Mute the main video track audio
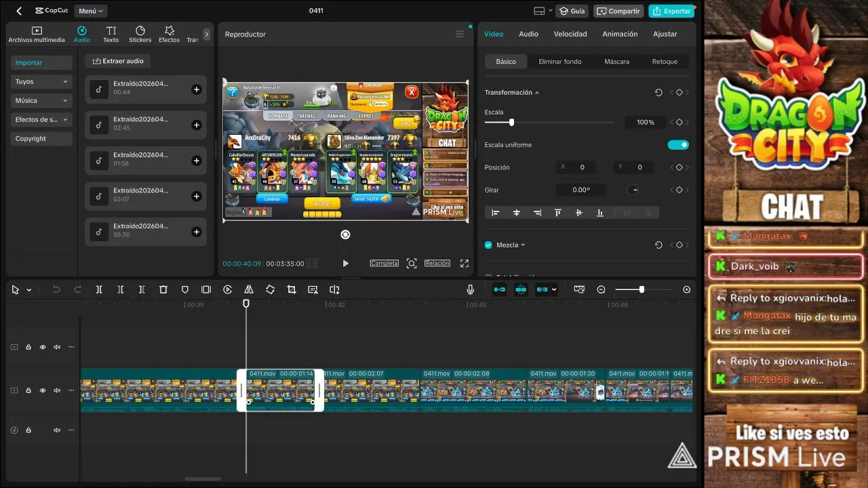Image resolution: width=868 pixels, height=488 pixels. click(x=57, y=390)
